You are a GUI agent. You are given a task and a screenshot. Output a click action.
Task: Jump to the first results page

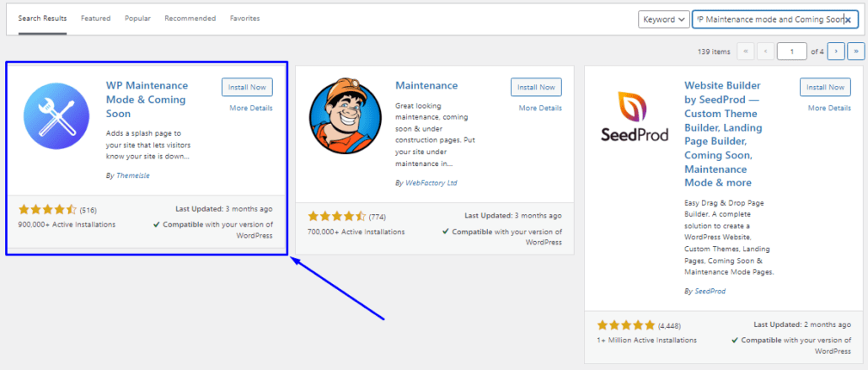click(746, 51)
